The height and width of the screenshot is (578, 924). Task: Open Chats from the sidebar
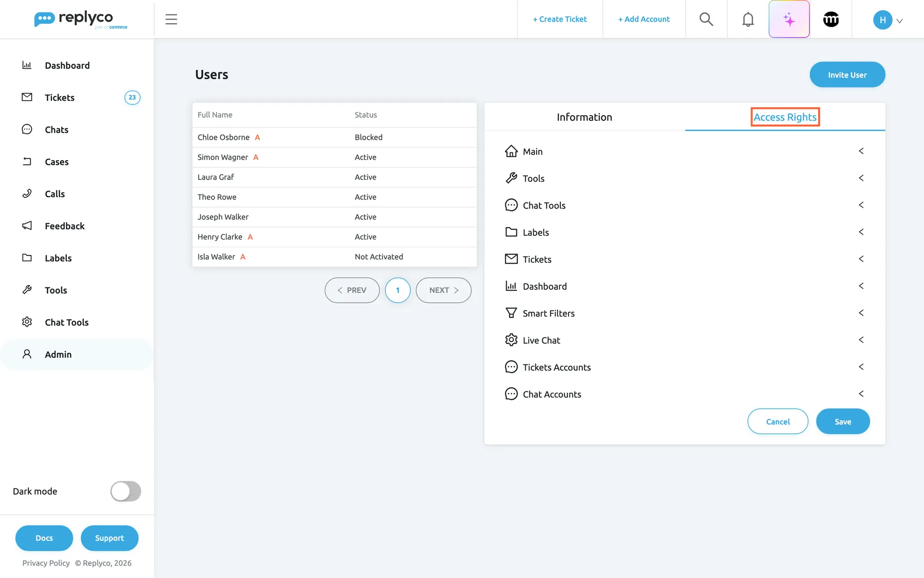tap(56, 129)
